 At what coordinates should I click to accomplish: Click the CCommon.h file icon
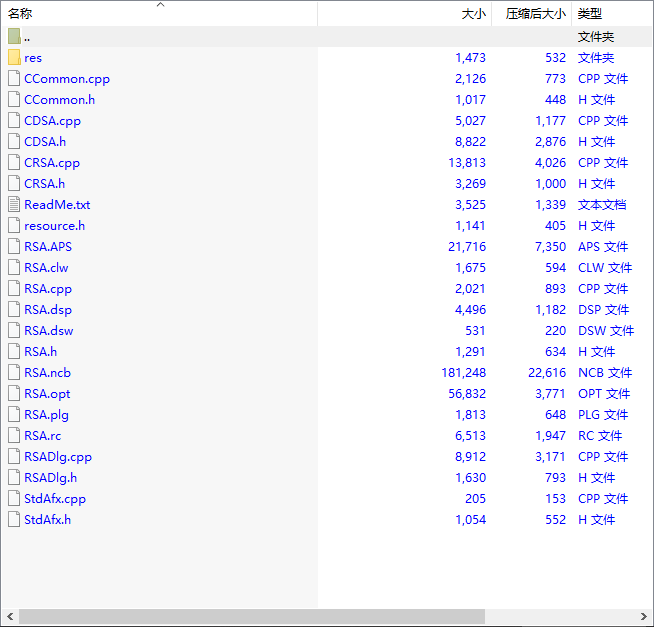pyautogui.click(x=14, y=99)
